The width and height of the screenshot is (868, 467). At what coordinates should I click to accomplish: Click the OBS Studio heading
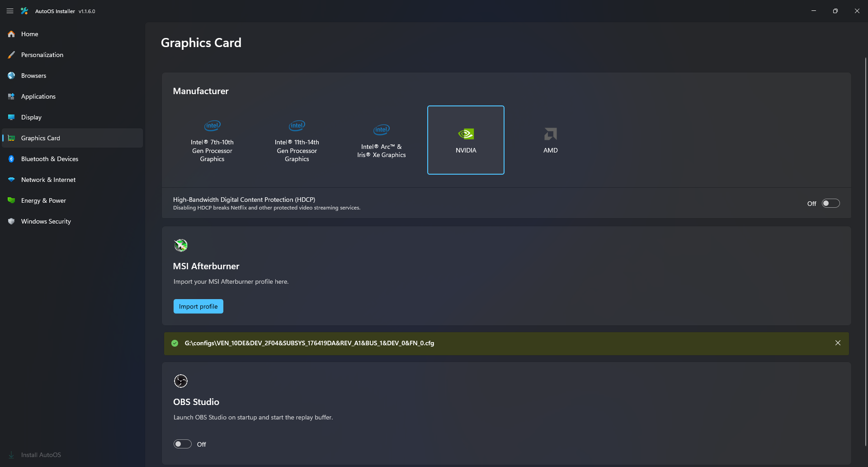[196, 402]
